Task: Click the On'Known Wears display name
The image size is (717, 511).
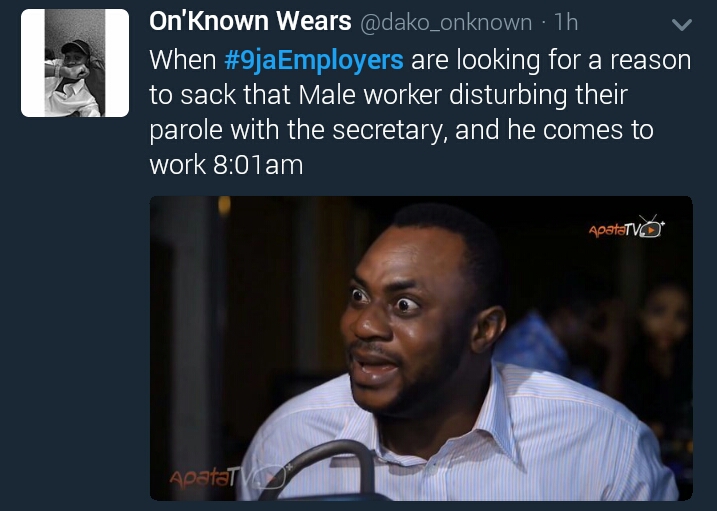Action: click(250, 21)
